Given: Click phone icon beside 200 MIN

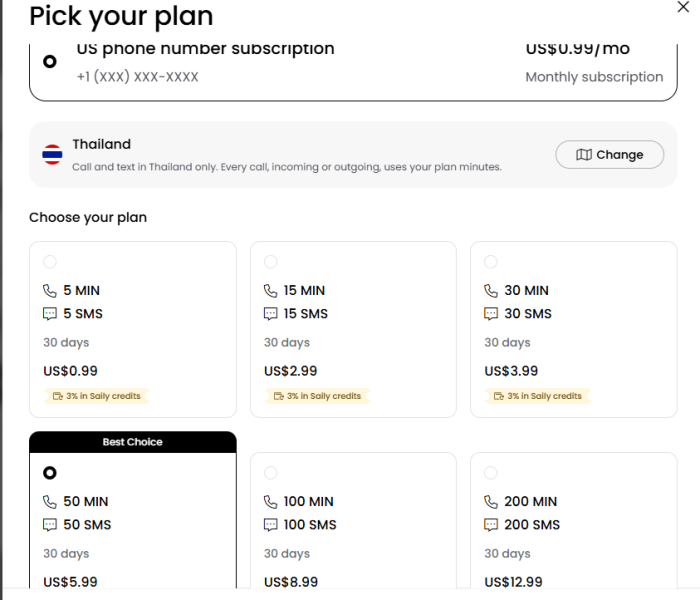Looking at the screenshot, I should 491,502.
